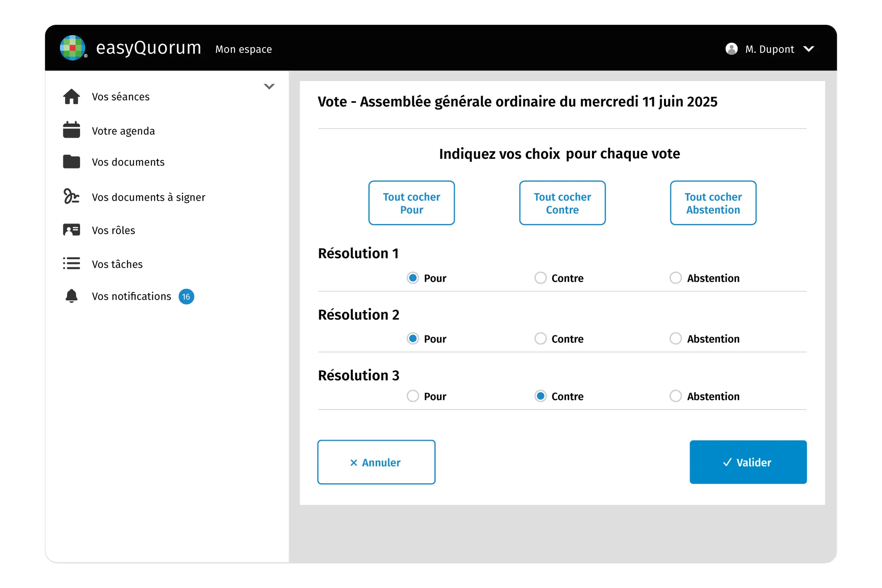Viewport: 882px width, 588px height.
Task: Click the Tout cocher Contre button
Action: click(x=562, y=203)
